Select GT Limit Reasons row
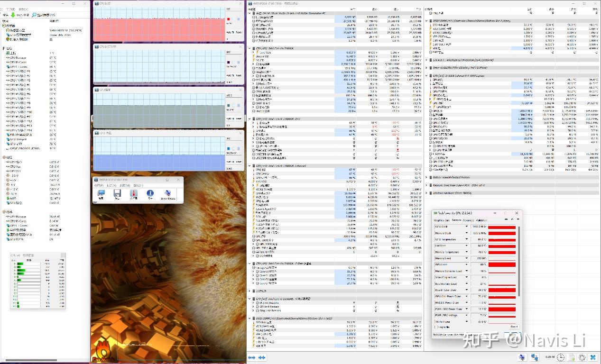 [335, 307]
